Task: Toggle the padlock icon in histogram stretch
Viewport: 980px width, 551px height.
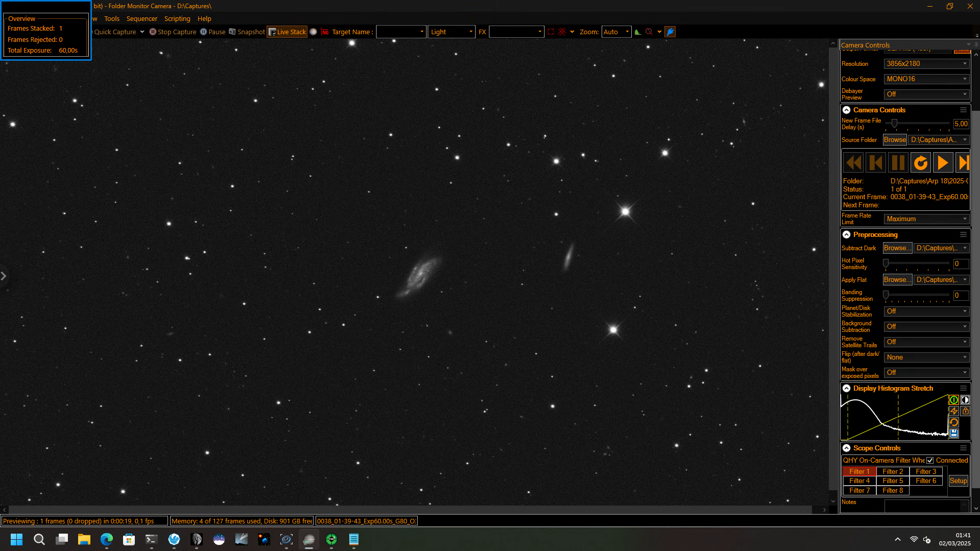Action: (965, 411)
